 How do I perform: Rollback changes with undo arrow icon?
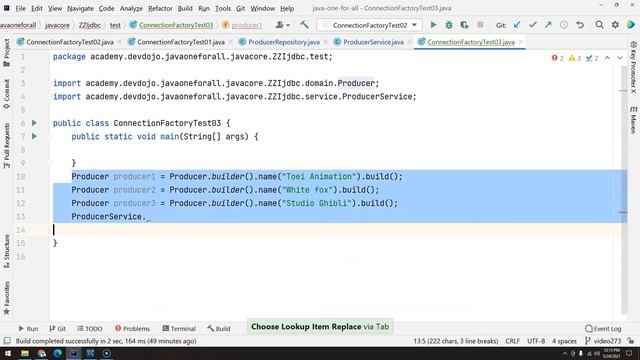(580, 25)
